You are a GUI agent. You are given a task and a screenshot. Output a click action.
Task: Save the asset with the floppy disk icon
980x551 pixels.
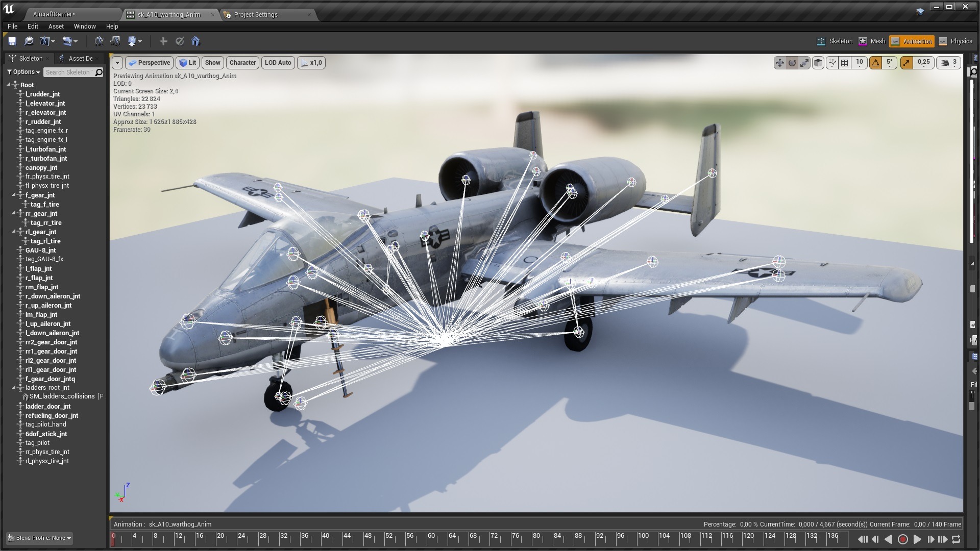pyautogui.click(x=12, y=41)
